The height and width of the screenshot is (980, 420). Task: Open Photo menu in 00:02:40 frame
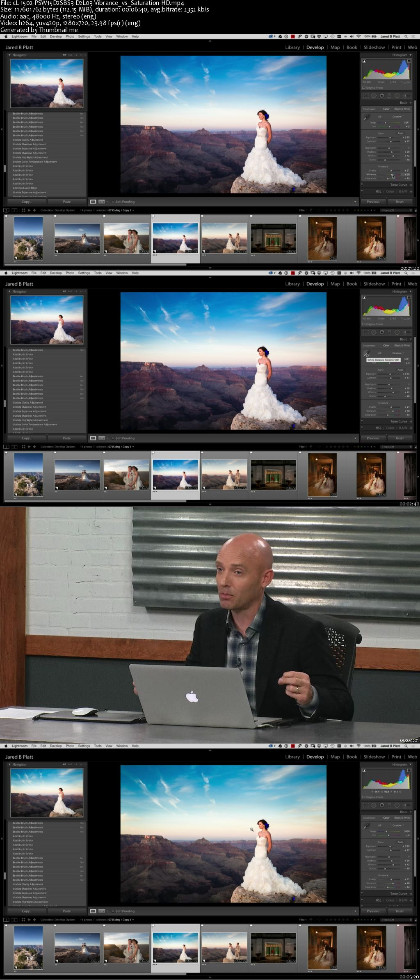pyautogui.click(x=70, y=273)
